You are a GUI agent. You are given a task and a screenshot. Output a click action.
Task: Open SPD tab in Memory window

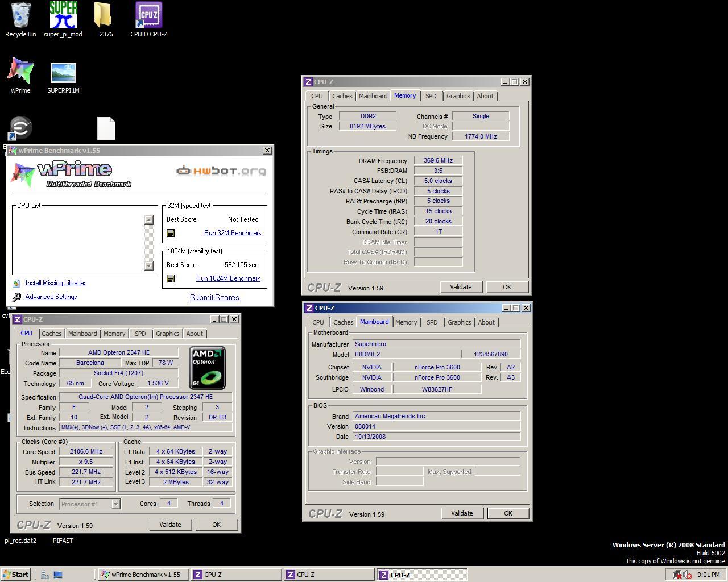(x=431, y=96)
